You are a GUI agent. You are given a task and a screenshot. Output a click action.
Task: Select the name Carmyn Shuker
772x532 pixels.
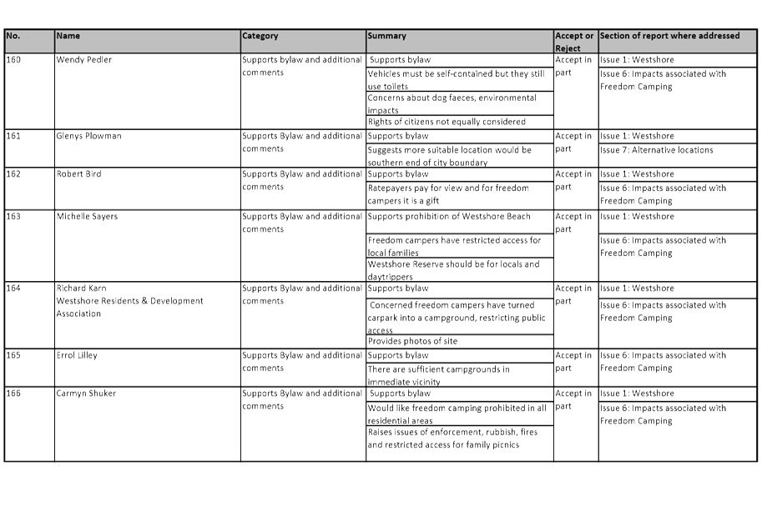click(86, 394)
